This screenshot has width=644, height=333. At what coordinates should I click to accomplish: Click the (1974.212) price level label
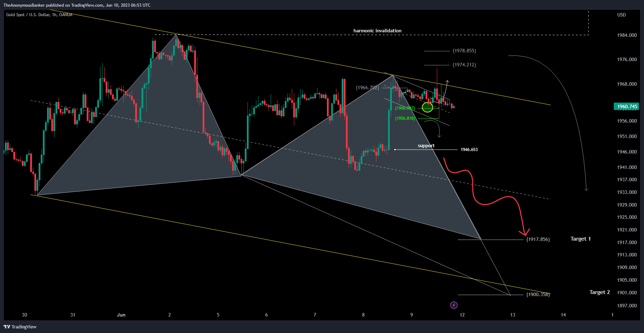click(x=464, y=65)
